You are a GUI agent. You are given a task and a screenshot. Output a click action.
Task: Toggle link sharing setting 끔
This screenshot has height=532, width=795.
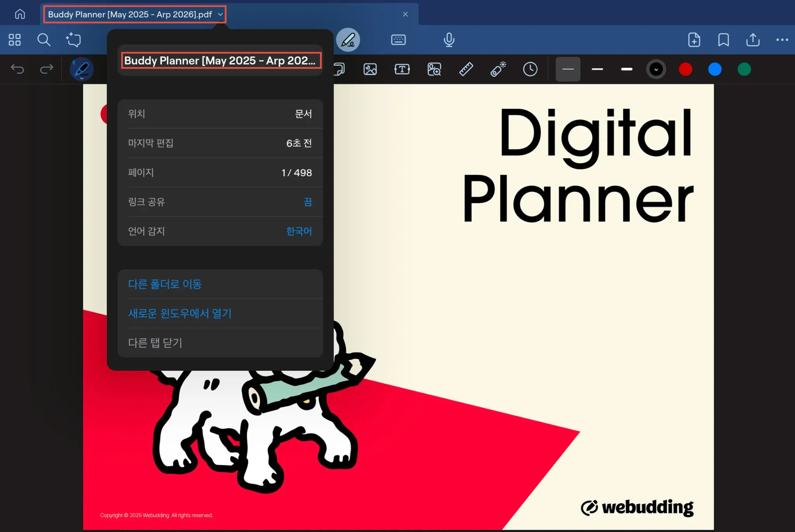pyautogui.click(x=307, y=202)
